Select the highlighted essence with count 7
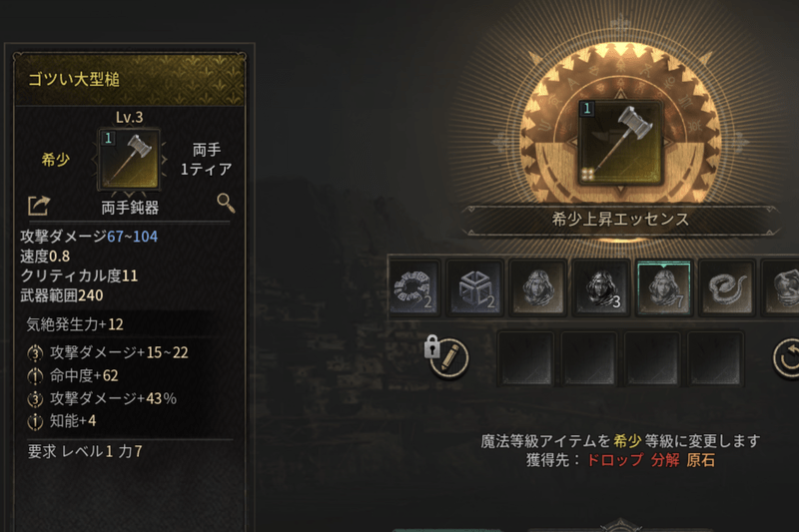799x532 pixels. click(664, 288)
